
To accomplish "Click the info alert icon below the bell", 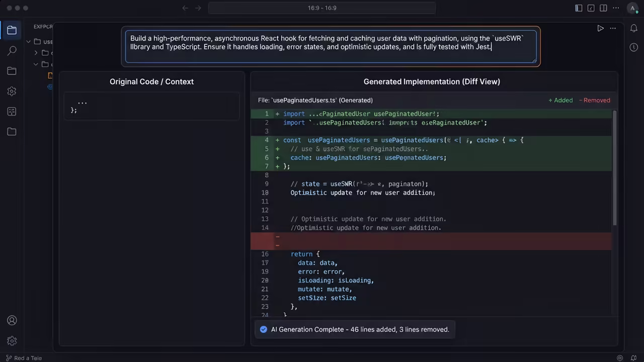I will 634,47.
